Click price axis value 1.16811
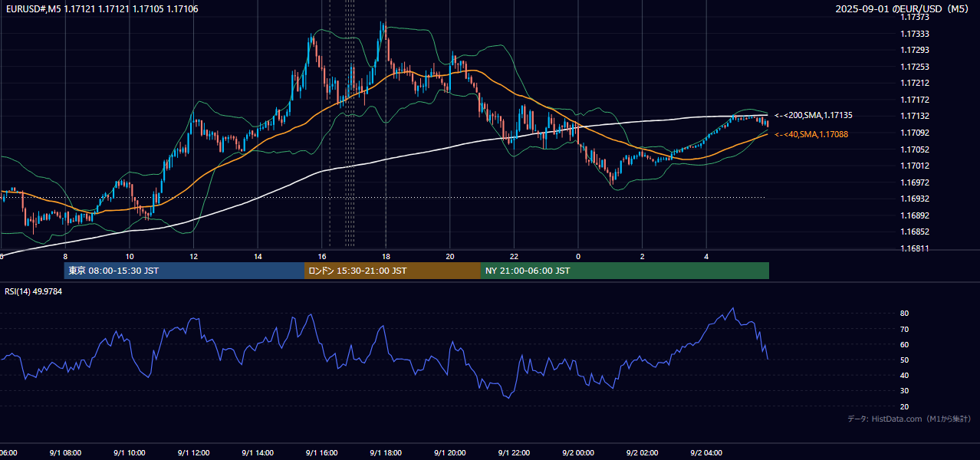The height and width of the screenshot is (460, 980). point(915,248)
